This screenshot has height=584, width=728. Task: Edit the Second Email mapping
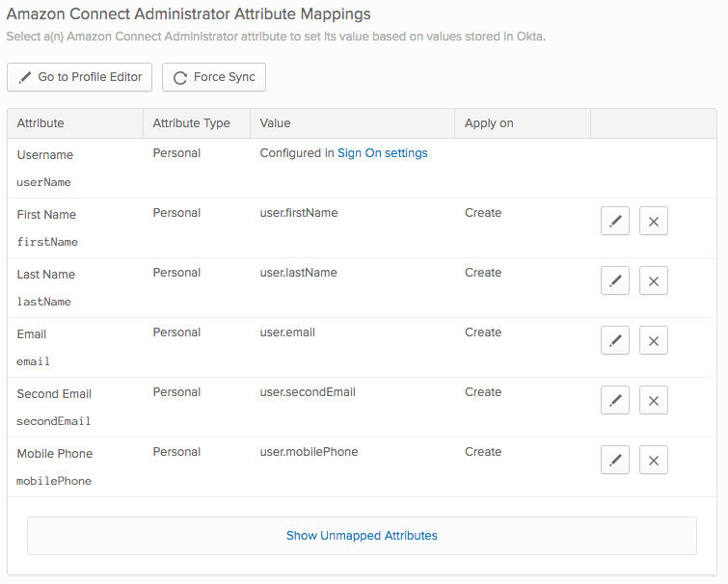(x=615, y=400)
